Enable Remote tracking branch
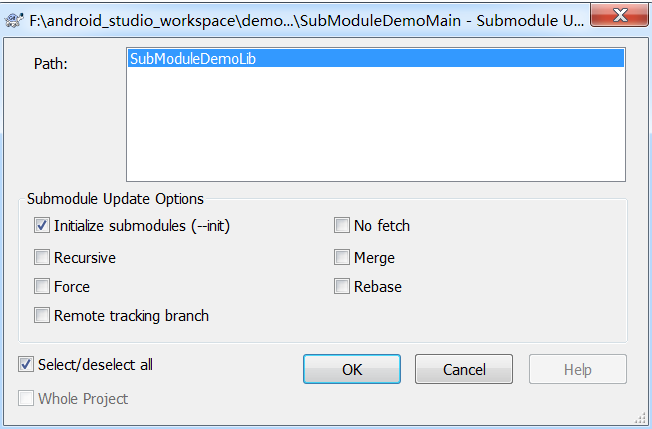Screen dimensions: 652x429 click(42, 316)
